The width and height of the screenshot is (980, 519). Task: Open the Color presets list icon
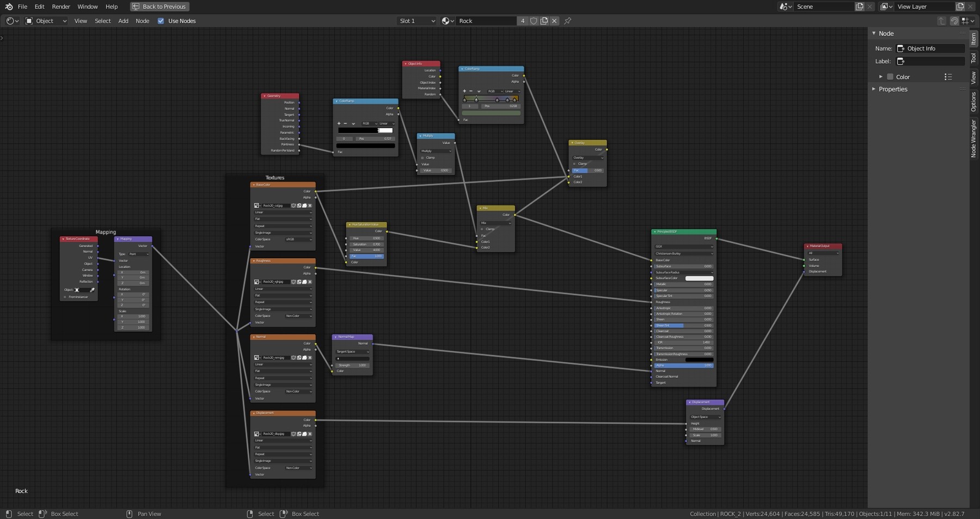pyautogui.click(x=948, y=77)
